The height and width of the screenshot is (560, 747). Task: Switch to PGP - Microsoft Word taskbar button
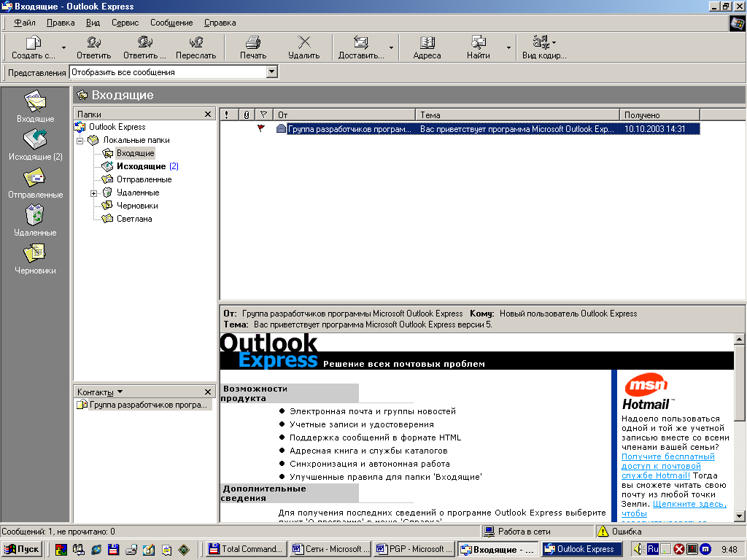coord(414,549)
